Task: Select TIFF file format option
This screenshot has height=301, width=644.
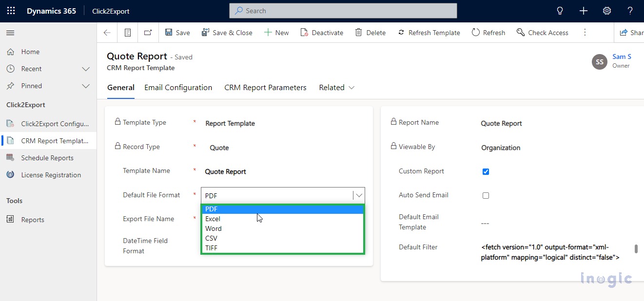Action: click(283, 248)
